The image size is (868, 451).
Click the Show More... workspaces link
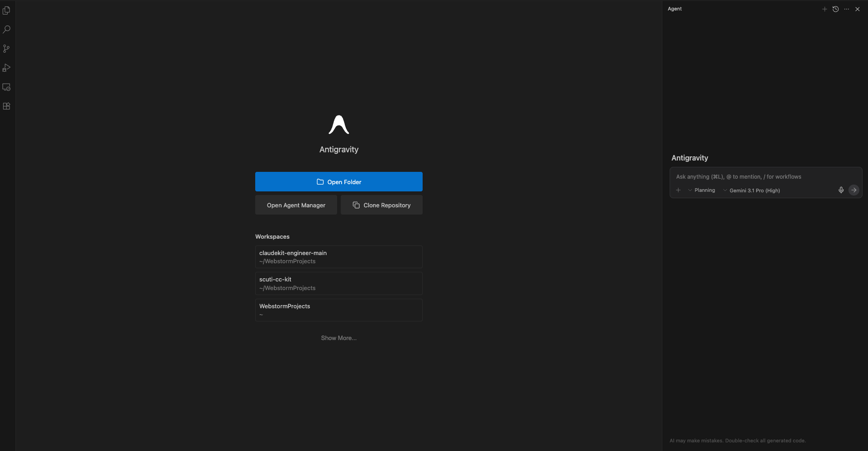[338, 338]
